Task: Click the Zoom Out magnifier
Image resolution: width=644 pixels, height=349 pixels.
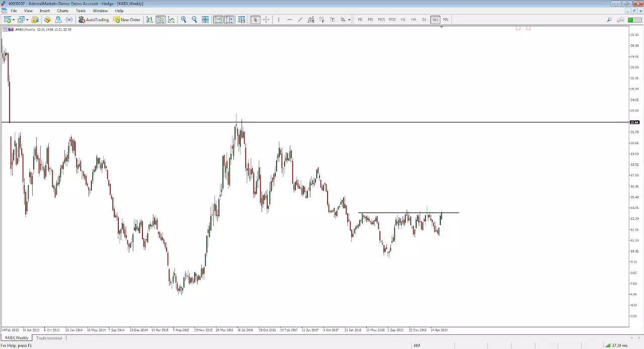Action: point(194,20)
